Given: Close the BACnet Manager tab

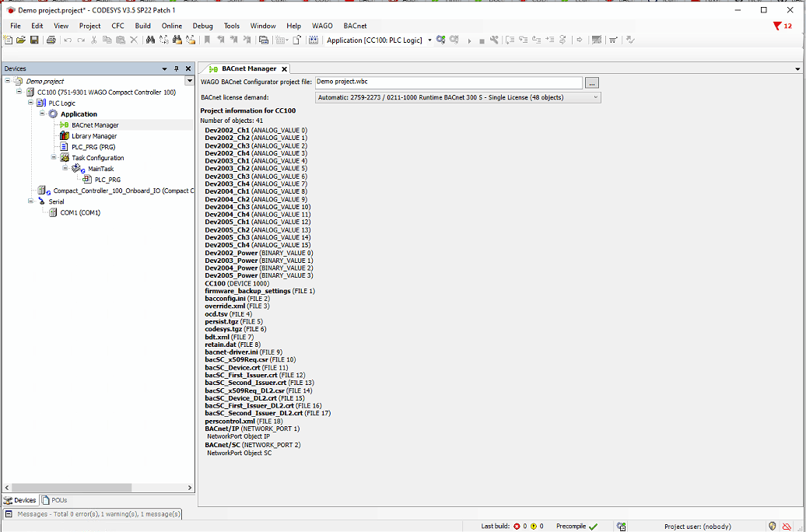Looking at the screenshot, I should tap(284, 69).
